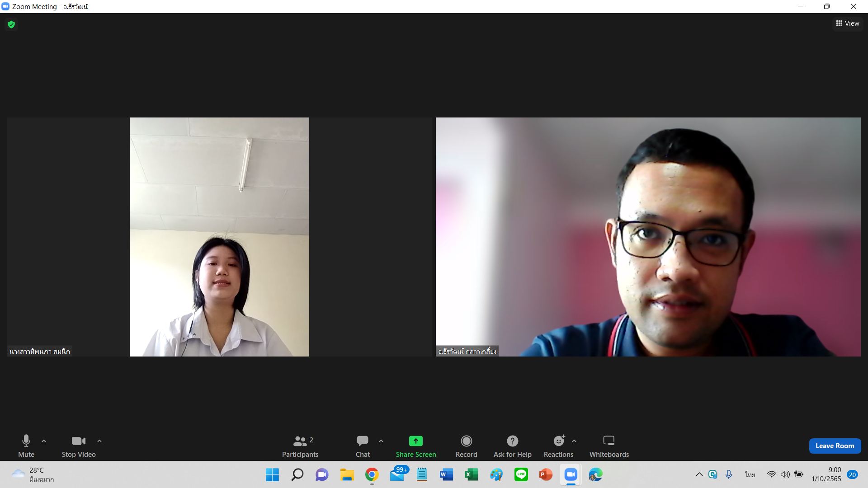868x488 pixels.
Task: Expand the arrow beside Reactions
Action: coord(574,441)
